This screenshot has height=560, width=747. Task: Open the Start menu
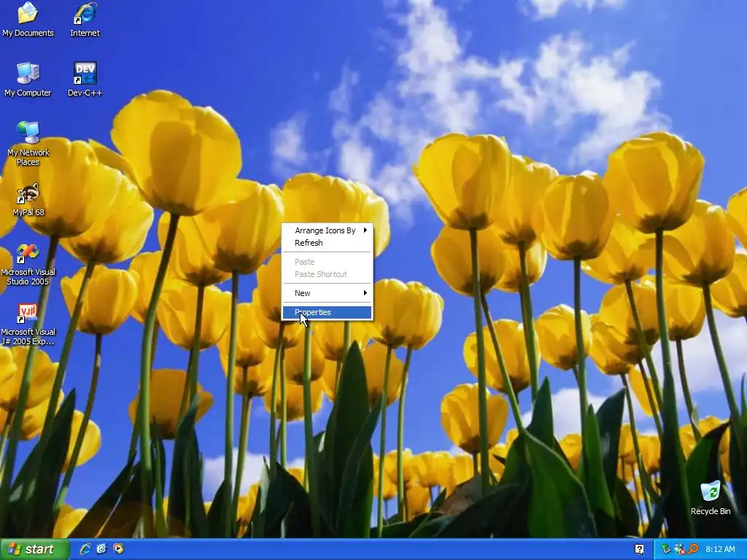34,549
